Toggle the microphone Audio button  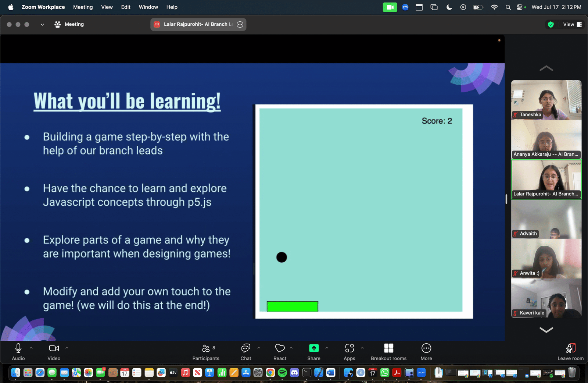pyautogui.click(x=18, y=352)
